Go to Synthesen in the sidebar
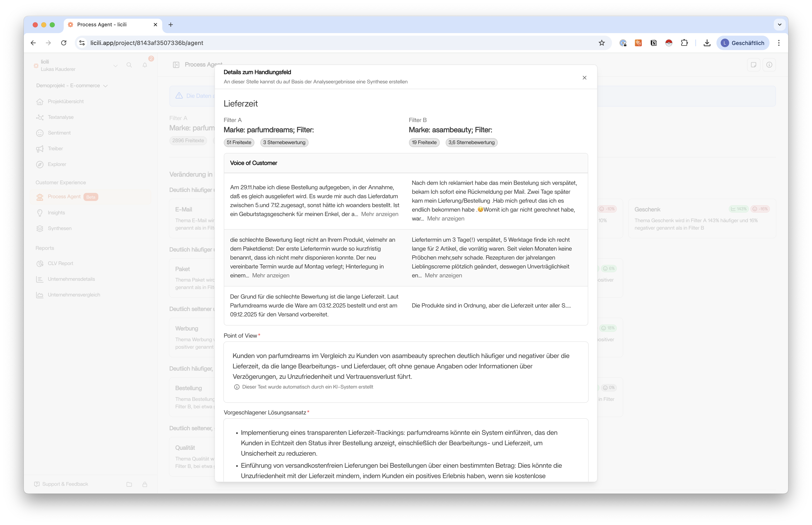Image resolution: width=812 pixels, height=525 pixels. click(x=59, y=228)
